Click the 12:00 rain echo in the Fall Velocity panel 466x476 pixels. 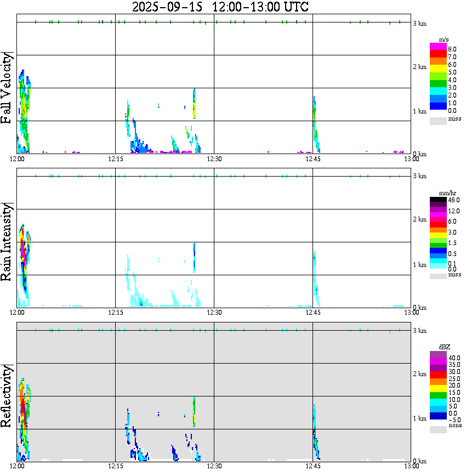coord(24,111)
